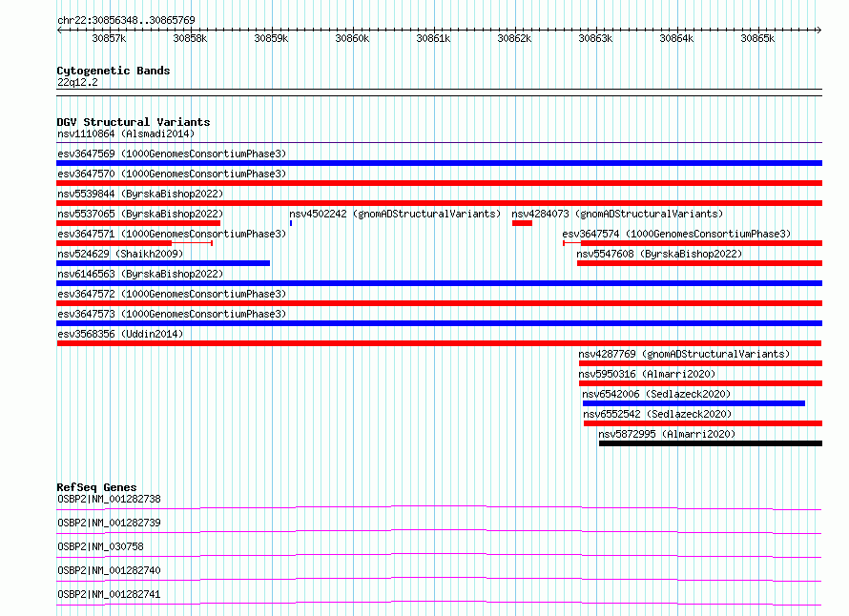
Task: Open the OSBP2|NM_001282741 gene label
Action: point(109,594)
